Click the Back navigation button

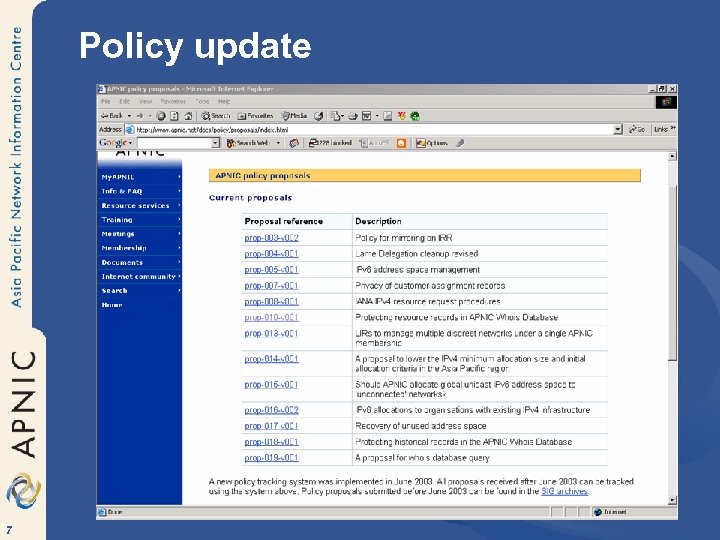112,116
